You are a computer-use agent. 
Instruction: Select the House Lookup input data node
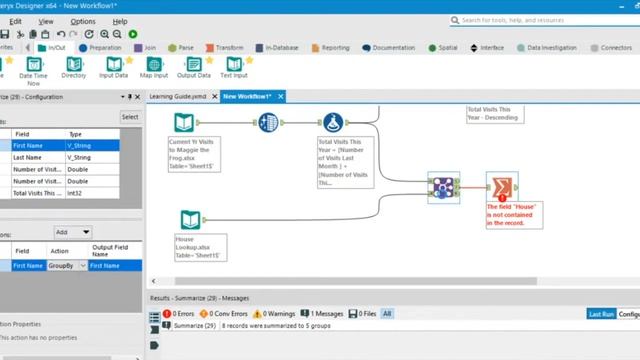click(x=191, y=220)
